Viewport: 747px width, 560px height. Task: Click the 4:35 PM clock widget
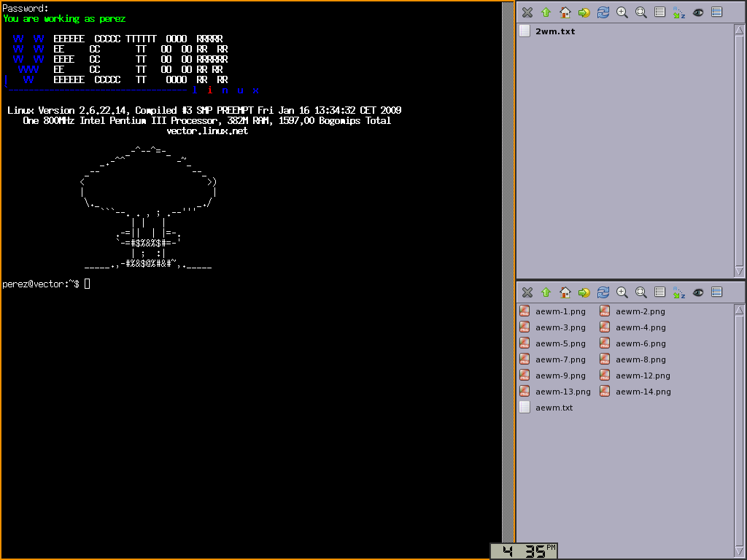[x=524, y=551]
